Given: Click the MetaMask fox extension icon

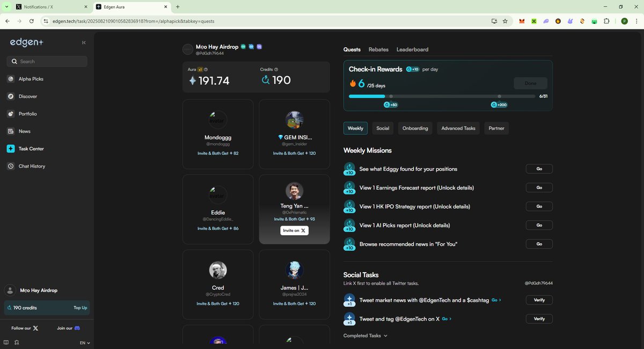Looking at the screenshot, I should point(522,21).
